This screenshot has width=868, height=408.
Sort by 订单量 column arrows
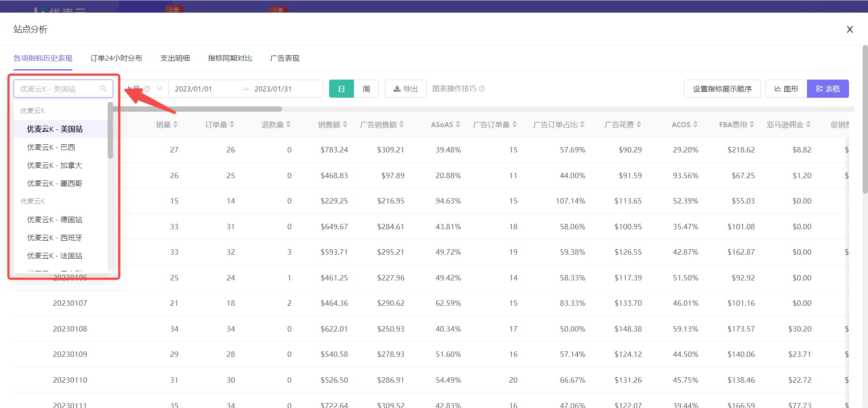click(x=232, y=124)
